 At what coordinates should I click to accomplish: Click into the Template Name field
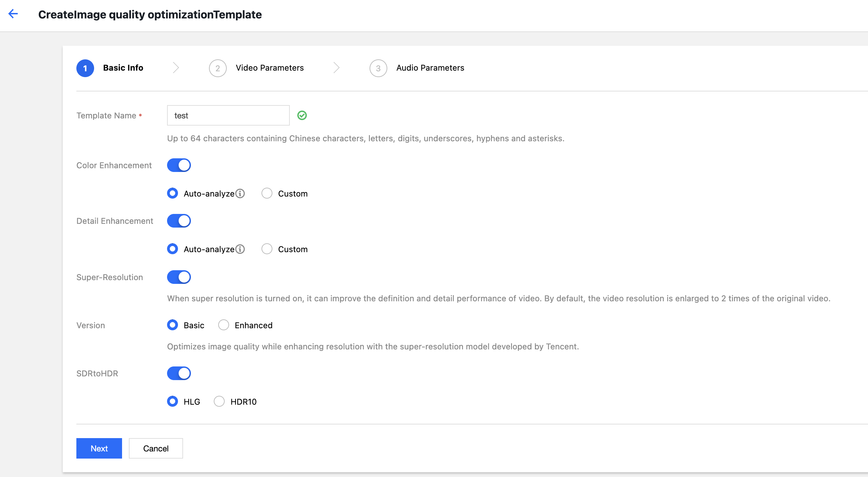228,115
